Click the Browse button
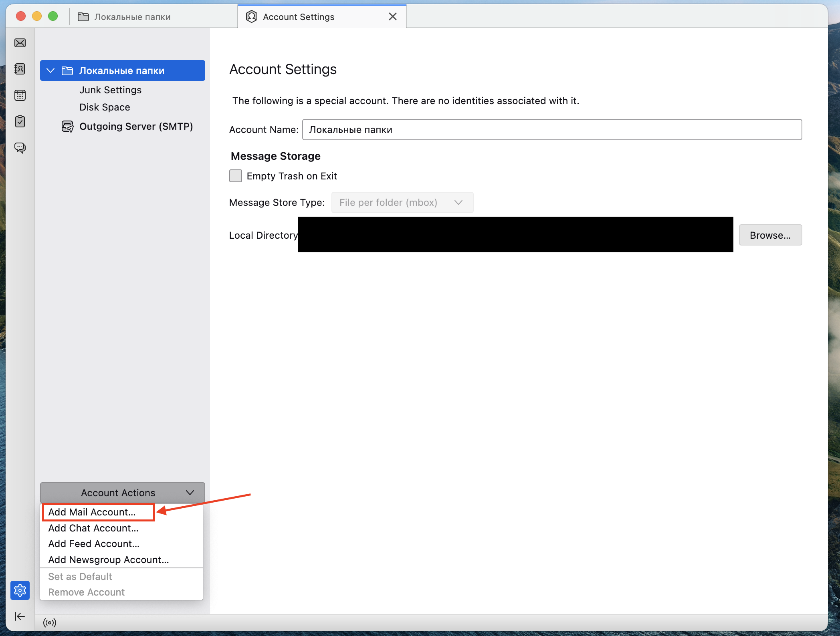Viewport: 840px width, 636px height. click(x=770, y=235)
